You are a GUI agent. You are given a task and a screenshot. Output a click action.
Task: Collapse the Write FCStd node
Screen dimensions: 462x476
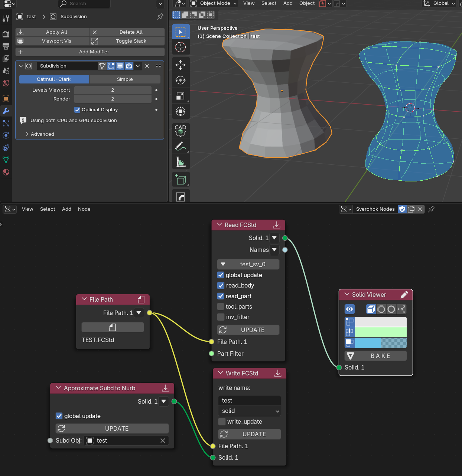221,373
